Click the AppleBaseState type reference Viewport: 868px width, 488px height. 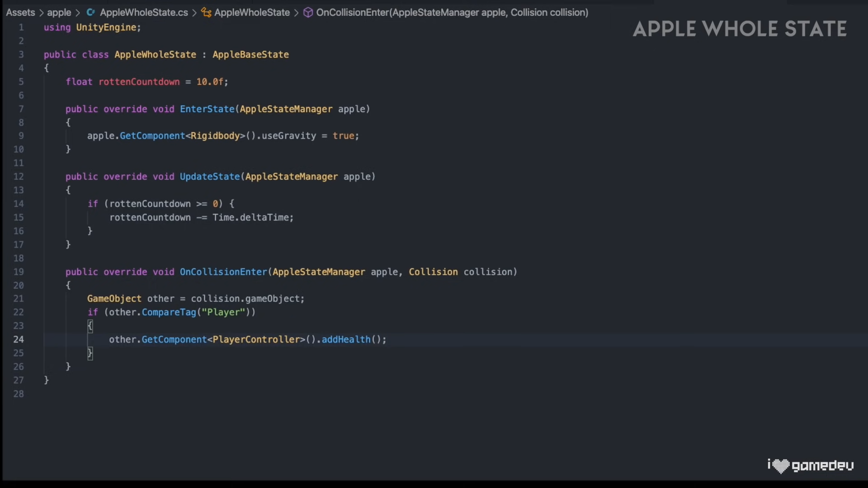click(x=250, y=55)
